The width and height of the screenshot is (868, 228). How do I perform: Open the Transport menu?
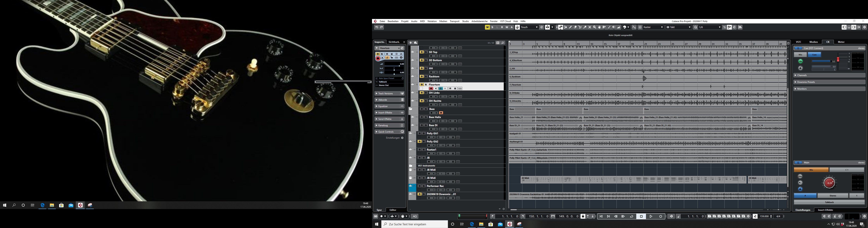tap(454, 21)
